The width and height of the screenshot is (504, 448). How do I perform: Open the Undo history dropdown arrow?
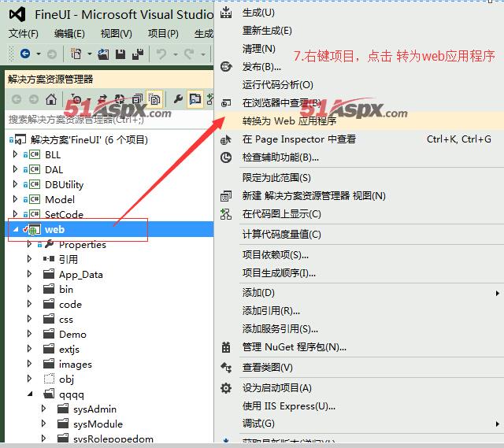coord(175,54)
